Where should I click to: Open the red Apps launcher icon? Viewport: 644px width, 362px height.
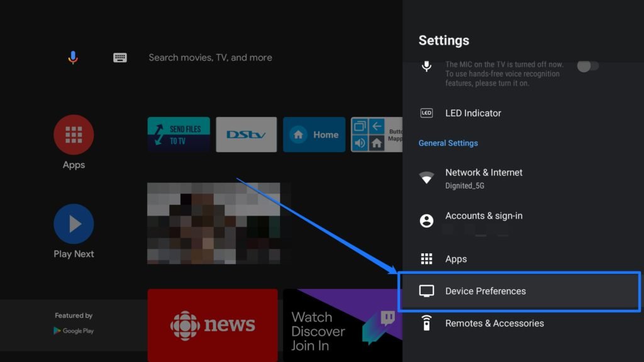(74, 134)
